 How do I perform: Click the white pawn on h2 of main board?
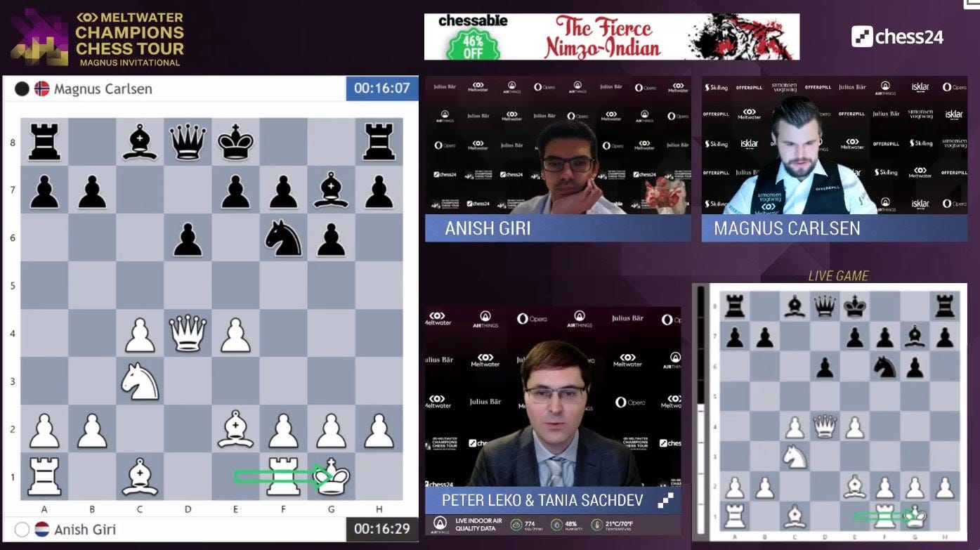click(x=379, y=431)
